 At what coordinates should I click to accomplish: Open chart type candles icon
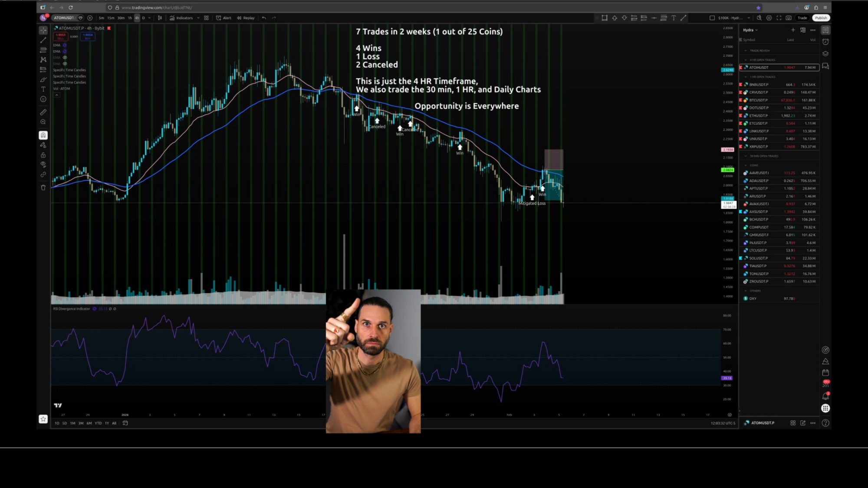tap(160, 18)
